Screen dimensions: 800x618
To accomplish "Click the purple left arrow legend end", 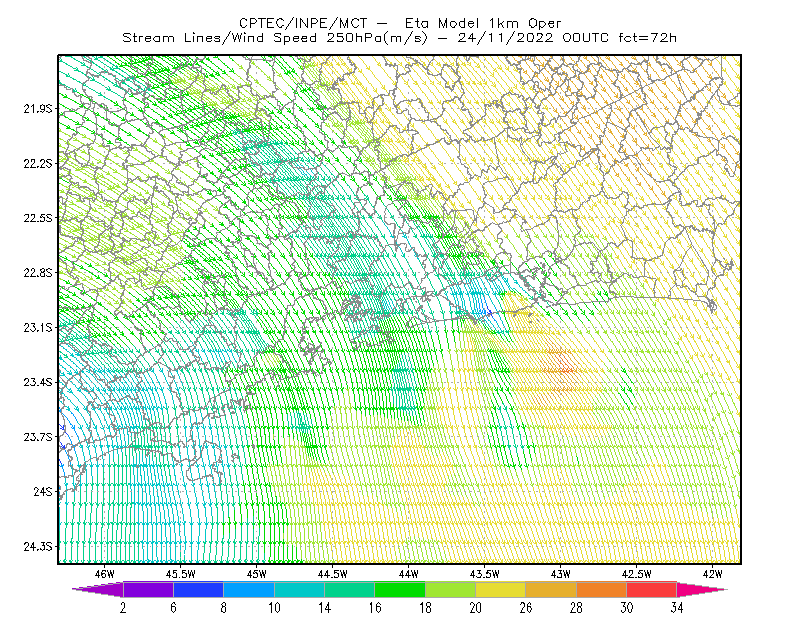I will click(x=97, y=589).
